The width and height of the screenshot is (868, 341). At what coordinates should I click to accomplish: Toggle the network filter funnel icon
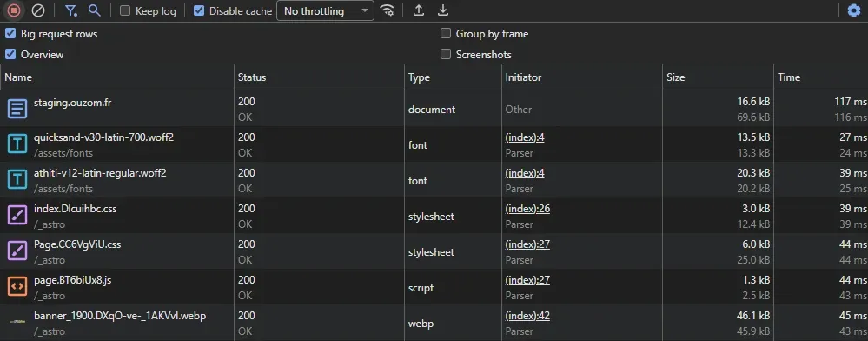pyautogui.click(x=71, y=10)
